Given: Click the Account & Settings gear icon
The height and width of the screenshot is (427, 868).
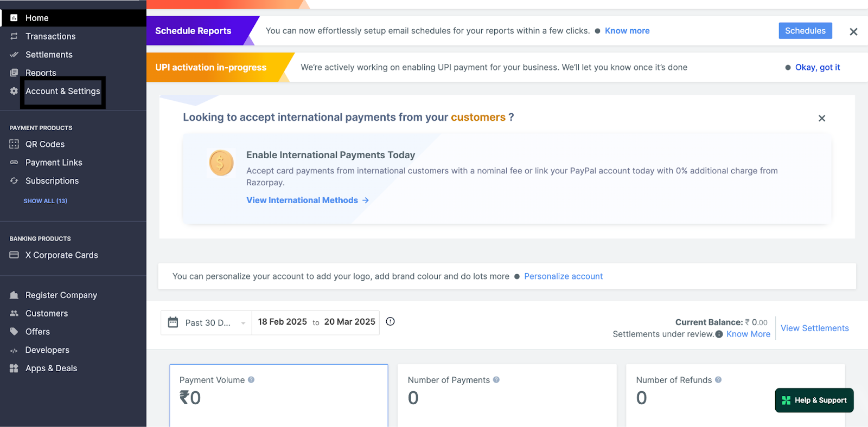Looking at the screenshot, I should 14,91.
